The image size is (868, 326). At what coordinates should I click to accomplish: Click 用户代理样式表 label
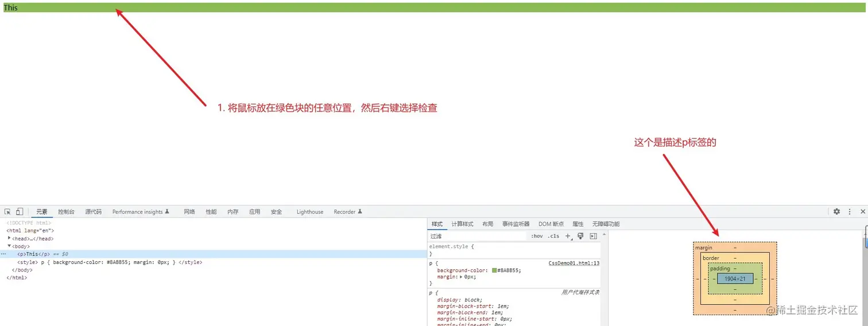pyautogui.click(x=580, y=293)
